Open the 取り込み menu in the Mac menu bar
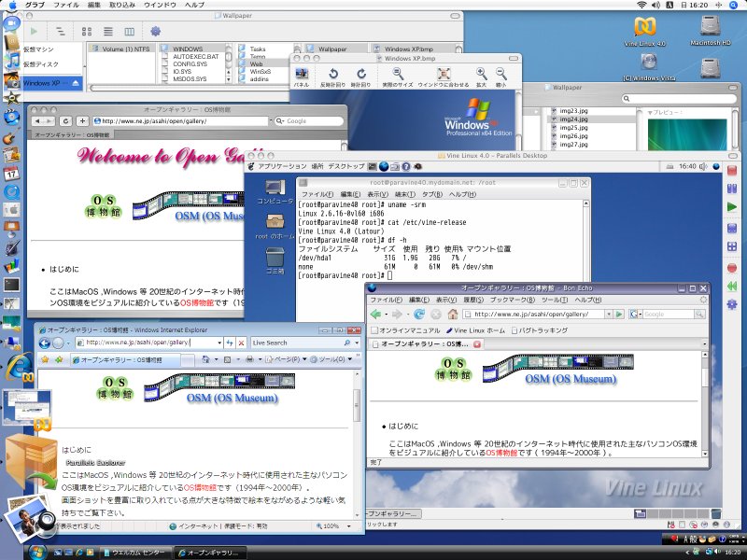 click(122, 5)
